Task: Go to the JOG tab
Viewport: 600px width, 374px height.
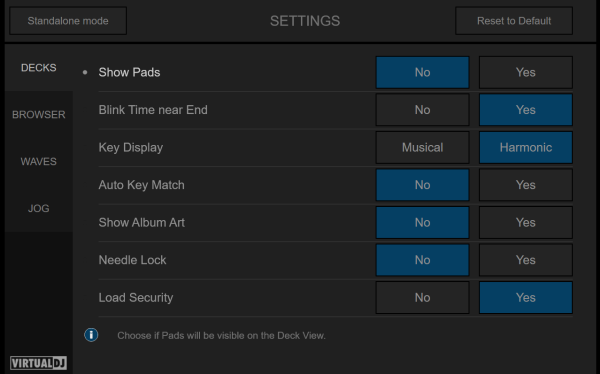Action: (39, 208)
